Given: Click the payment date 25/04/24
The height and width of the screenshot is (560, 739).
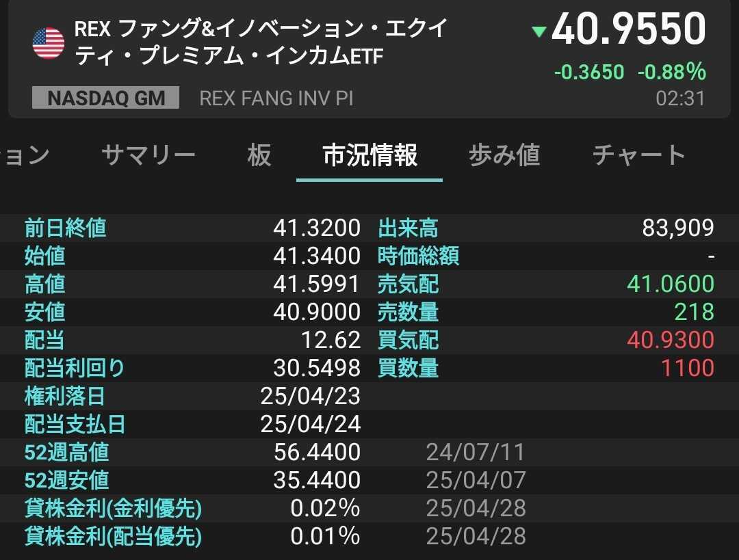Looking at the screenshot, I should [x=311, y=424].
